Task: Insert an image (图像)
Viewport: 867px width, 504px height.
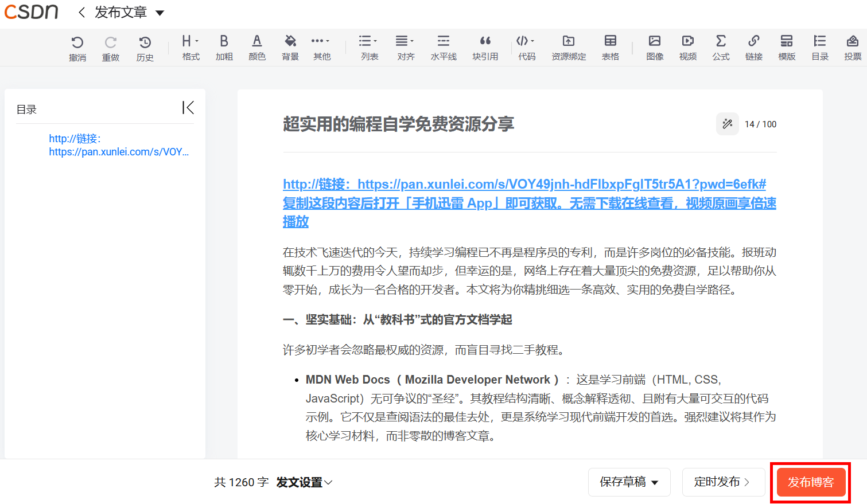Action: [655, 48]
